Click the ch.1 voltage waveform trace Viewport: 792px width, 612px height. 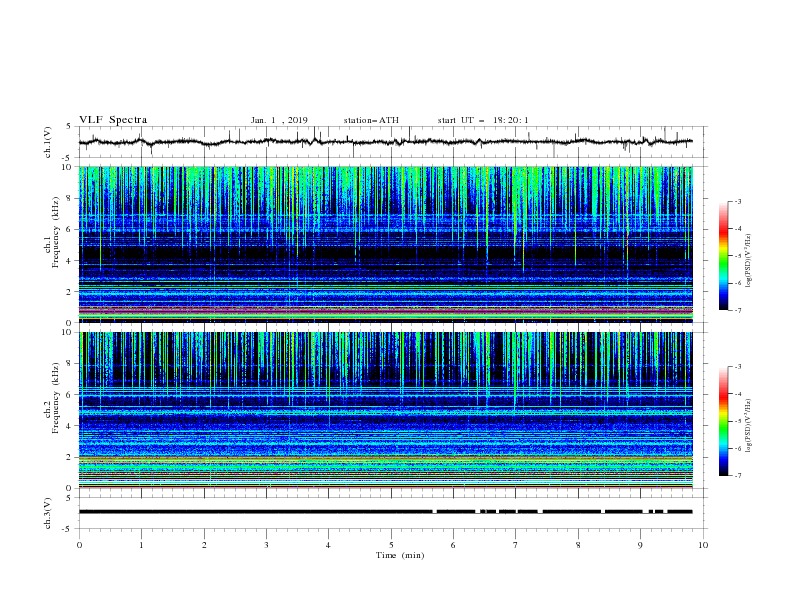(x=386, y=142)
